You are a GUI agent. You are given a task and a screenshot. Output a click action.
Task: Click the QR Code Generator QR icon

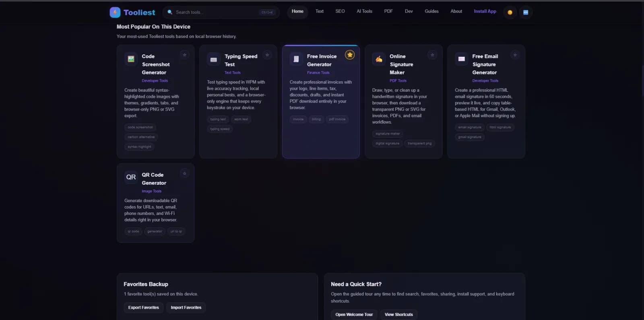coord(131,177)
